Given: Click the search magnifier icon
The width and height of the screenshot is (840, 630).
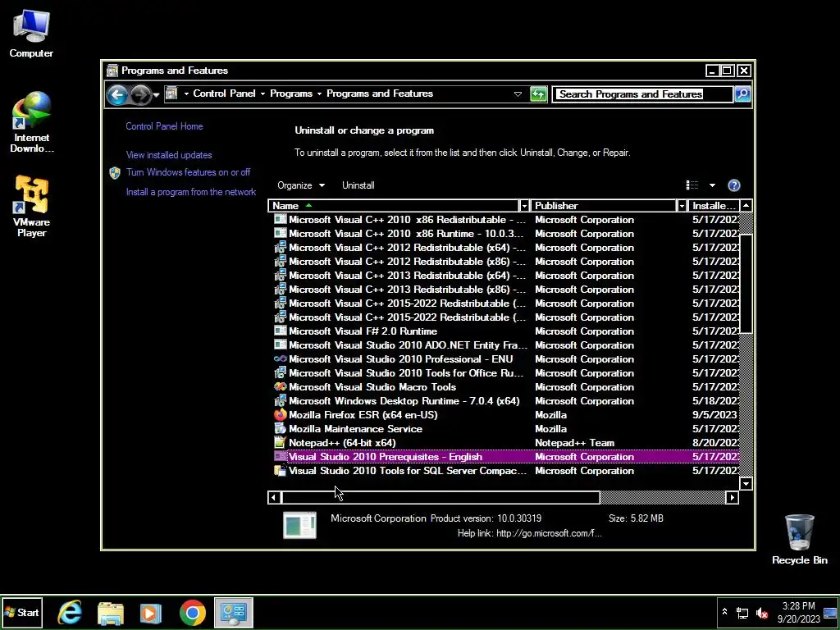Looking at the screenshot, I should [x=742, y=94].
